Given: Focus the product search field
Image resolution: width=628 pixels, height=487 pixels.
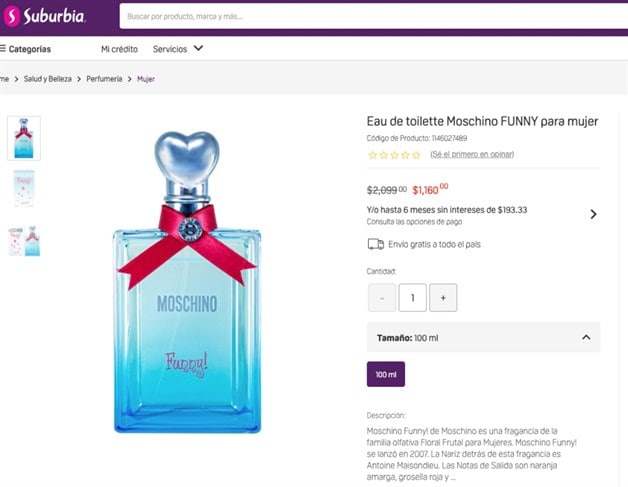Looking at the screenshot, I should coord(370,17).
